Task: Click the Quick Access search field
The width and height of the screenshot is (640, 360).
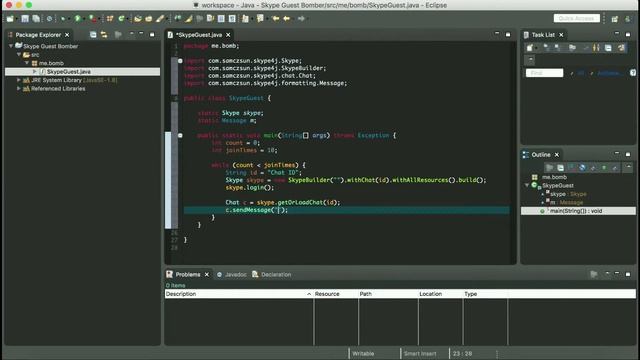Action: (x=577, y=18)
